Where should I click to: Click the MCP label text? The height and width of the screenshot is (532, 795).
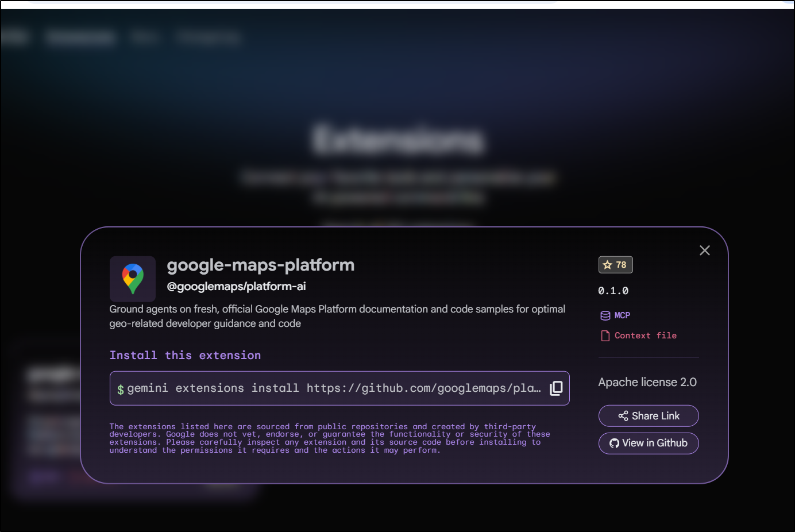click(x=622, y=315)
